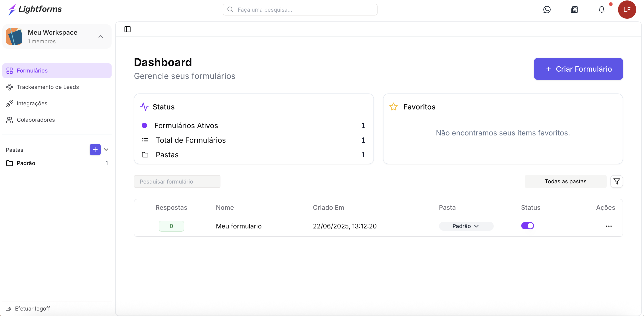Open Padrão folder dropdown in table row

click(x=466, y=226)
